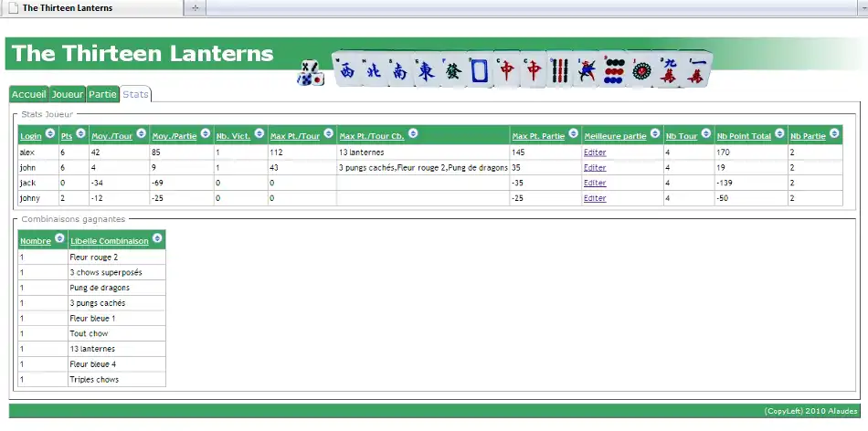Click the Fleur bleue 4 row

pos(92,364)
